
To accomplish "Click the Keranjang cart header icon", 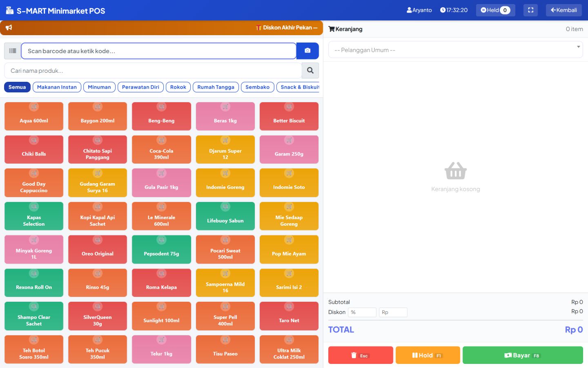I will pyautogui.click(x=332, y=29).
